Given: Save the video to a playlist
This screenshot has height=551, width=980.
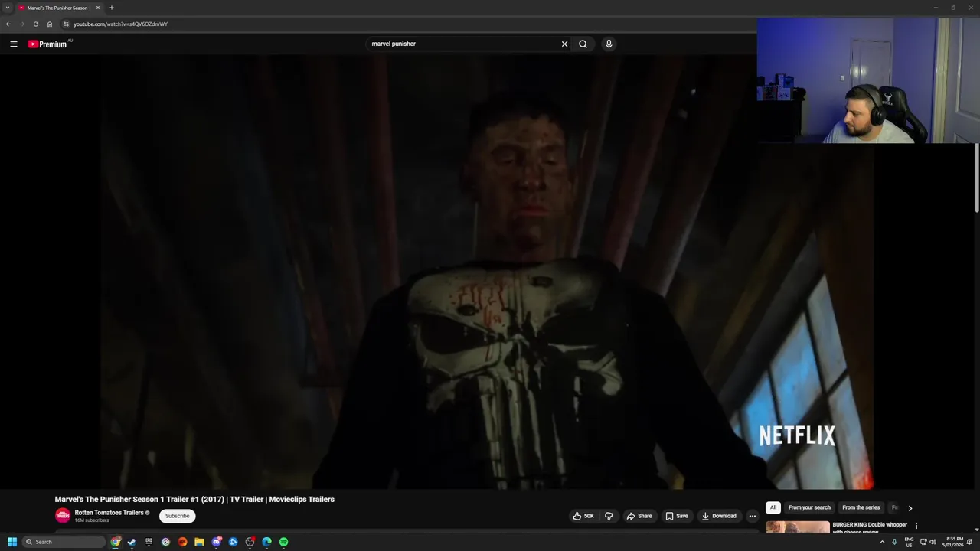Looking at the screenshot, I should coord(678,516).
